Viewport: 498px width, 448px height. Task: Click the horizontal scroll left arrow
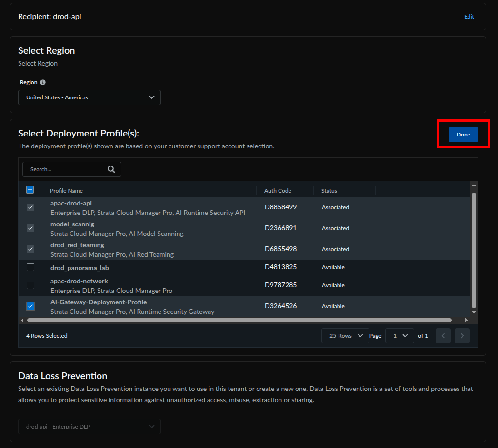point(22,321)
